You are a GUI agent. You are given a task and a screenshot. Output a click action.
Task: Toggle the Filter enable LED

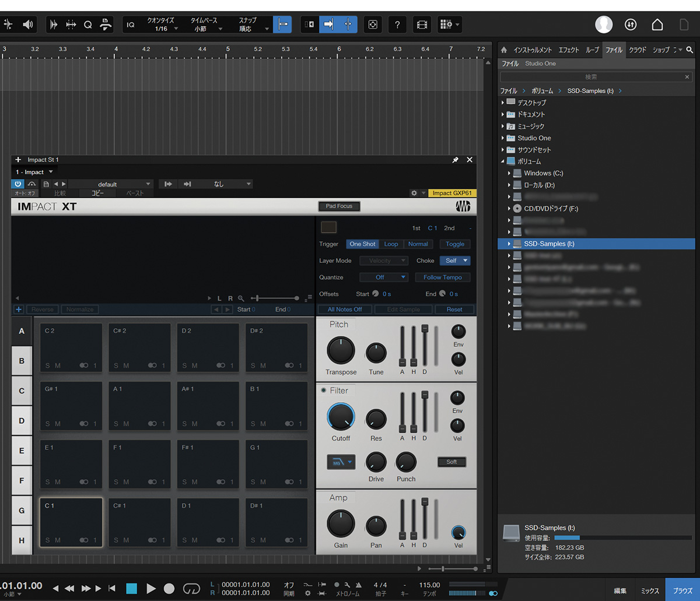tap(323, 391)
